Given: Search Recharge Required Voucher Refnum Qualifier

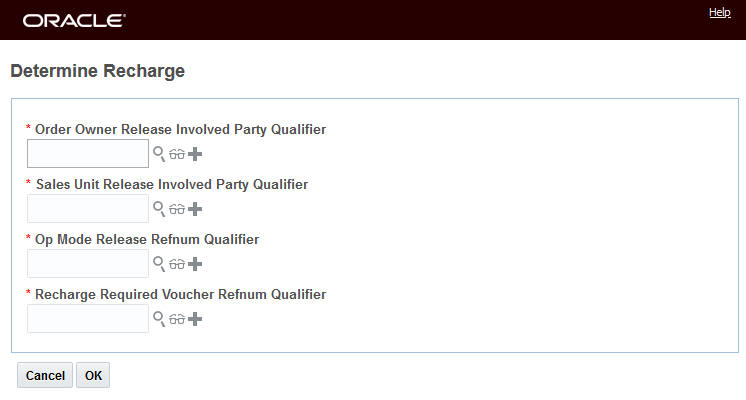Looking at the screenshot, I should pyautogui.click(x=158, y=319).
